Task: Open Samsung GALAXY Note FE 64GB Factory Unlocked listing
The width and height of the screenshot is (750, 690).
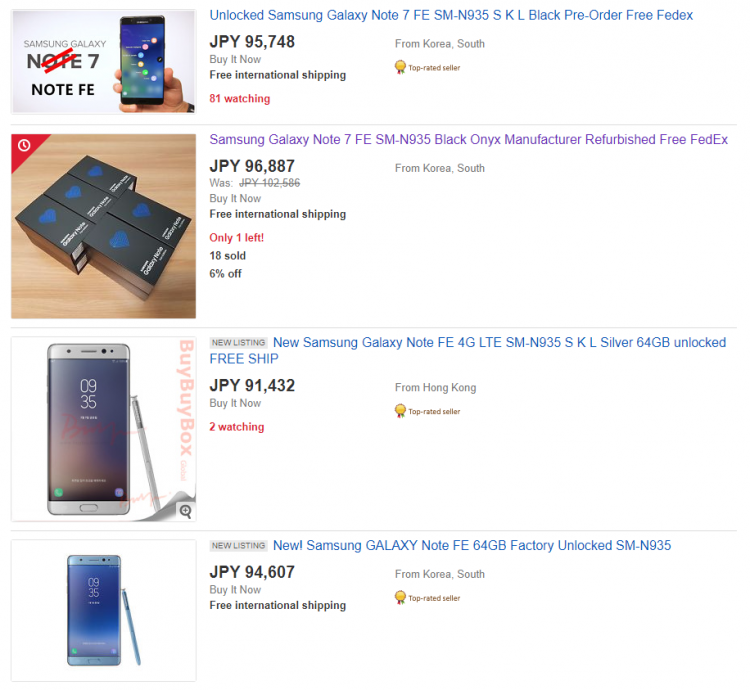Action: click(472, 546)
